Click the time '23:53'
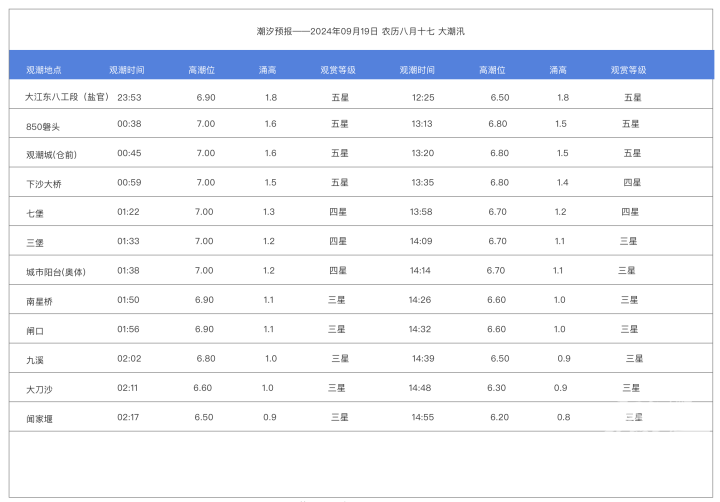The height and width of the screenshot is (502, 720). tap(129, 97)
